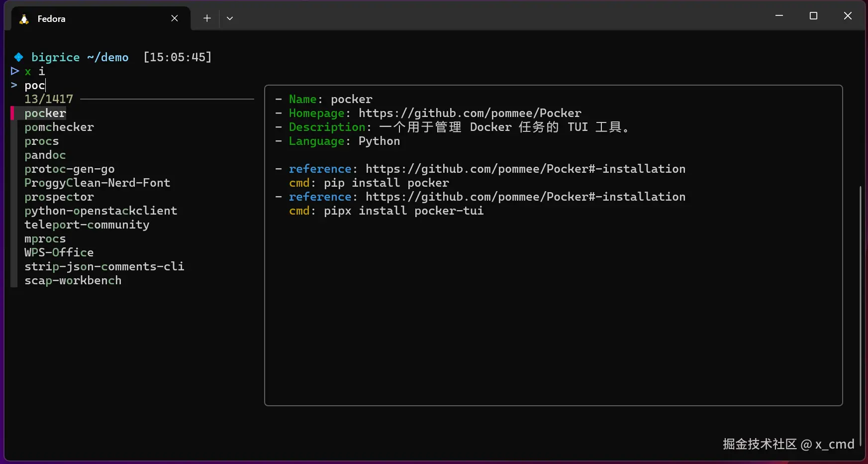Select 'python-openstackclient' in the list
The height and width of the screenshot is (464, 868).
101,211
